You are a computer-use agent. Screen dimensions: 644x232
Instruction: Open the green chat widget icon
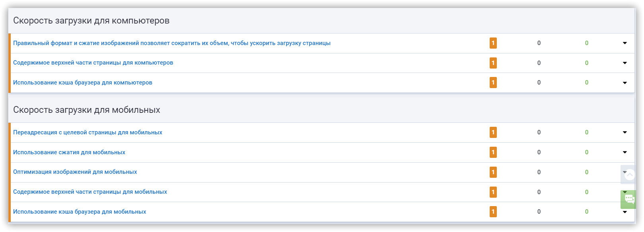pos(629,199)
